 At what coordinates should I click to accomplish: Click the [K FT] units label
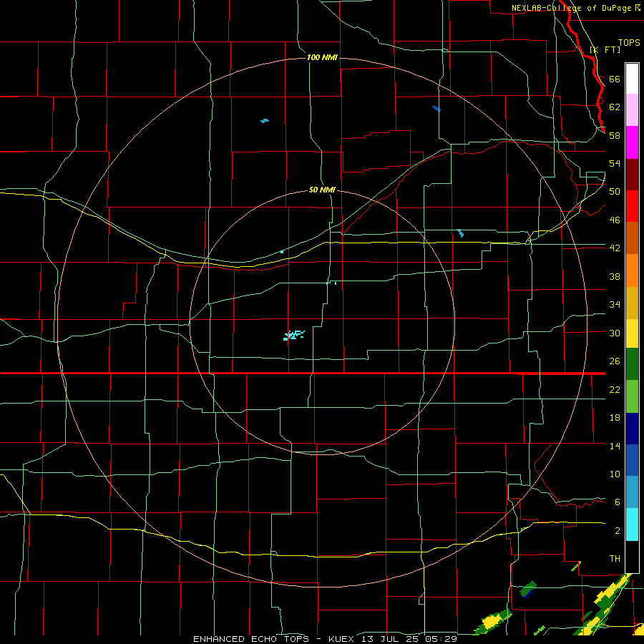pyautogui.click(x=605, y=50)
